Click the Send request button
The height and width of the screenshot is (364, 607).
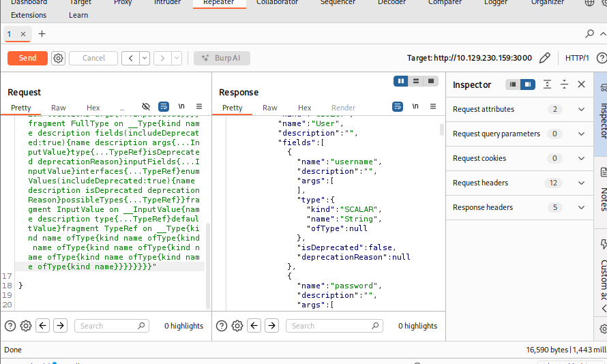pos(27,58)
